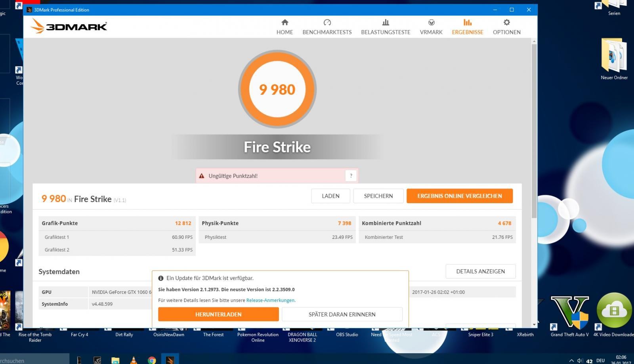
Task: Show hidden system tray icons chevron
Action: pos(571,360)
